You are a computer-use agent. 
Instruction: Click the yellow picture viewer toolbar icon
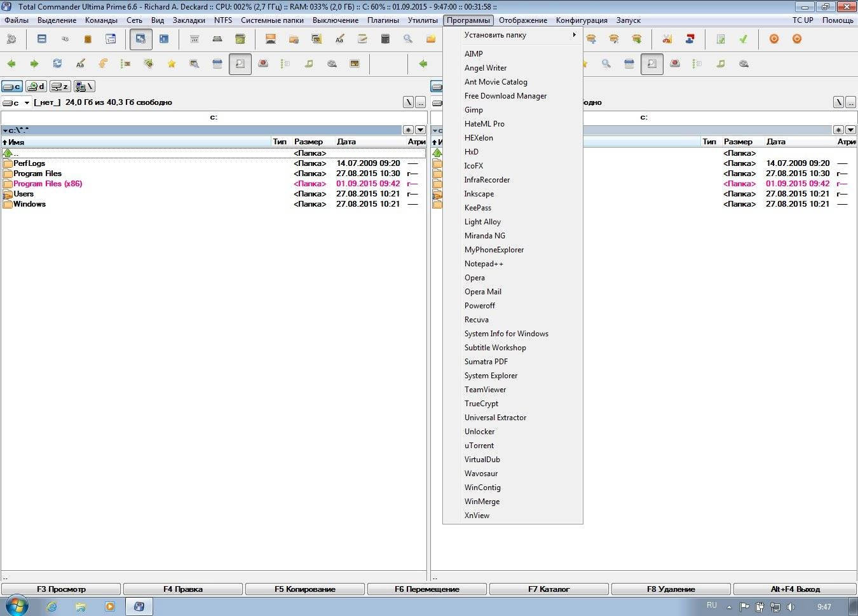[355, 64]
